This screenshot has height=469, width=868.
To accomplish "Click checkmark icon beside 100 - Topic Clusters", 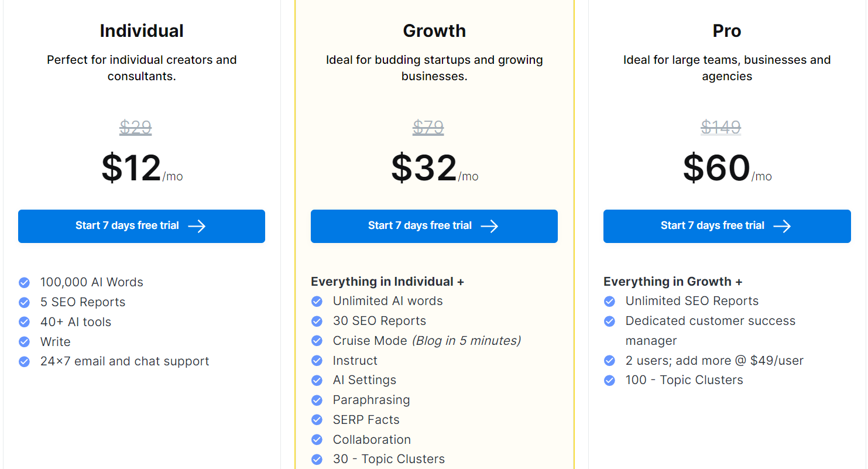I will [x=609, y=381].
